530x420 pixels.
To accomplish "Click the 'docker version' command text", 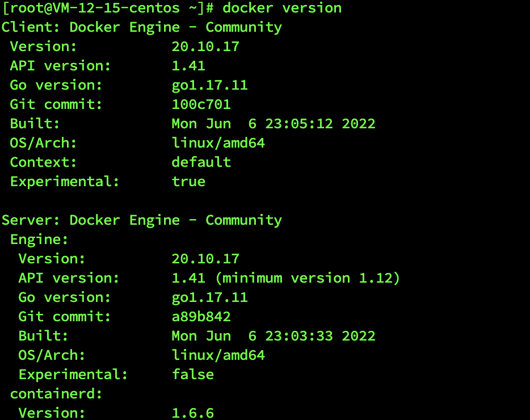I will 281,8.
